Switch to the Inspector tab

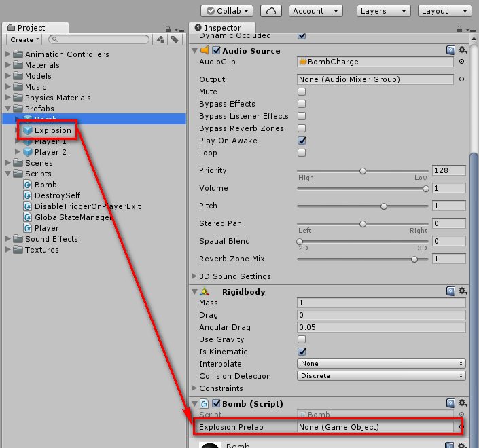[222, 28]
